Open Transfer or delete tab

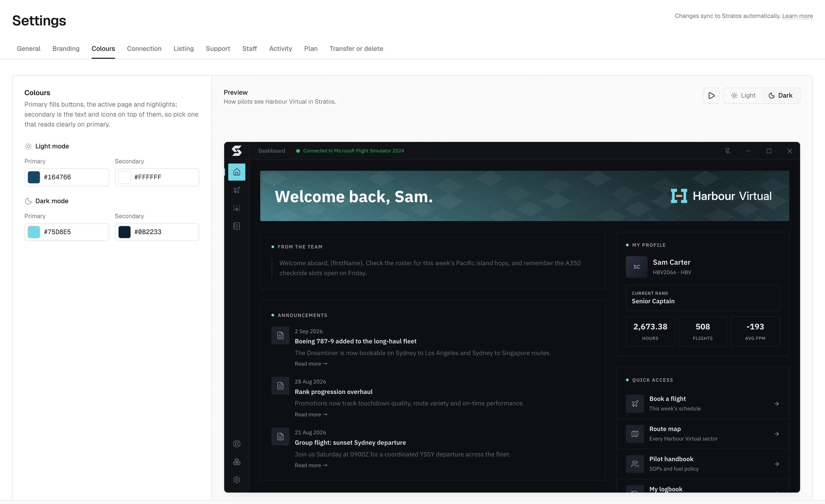point(356,49)
